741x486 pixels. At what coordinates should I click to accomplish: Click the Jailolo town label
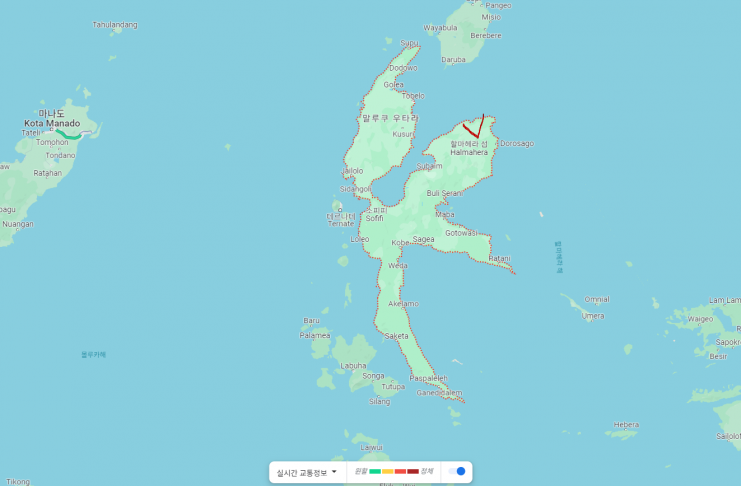pos(352,171)
